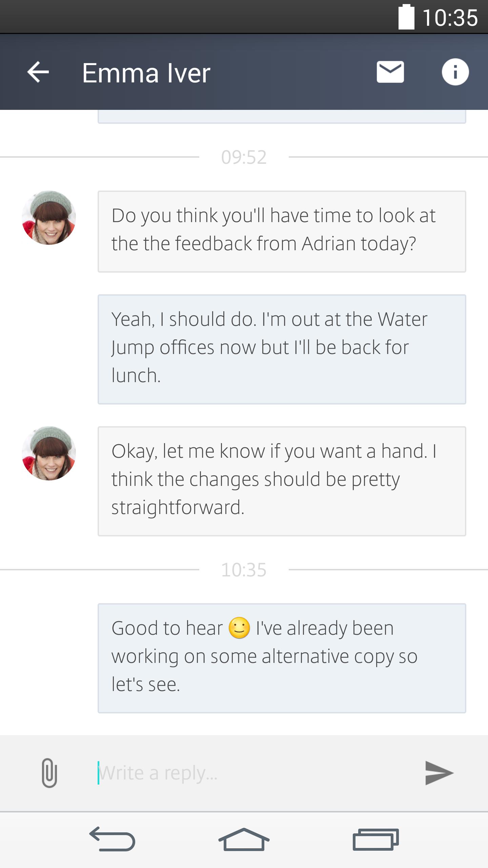
Task: Tap the "Water Jump offices" reply bubble
Action: click(x=282, y=349)
